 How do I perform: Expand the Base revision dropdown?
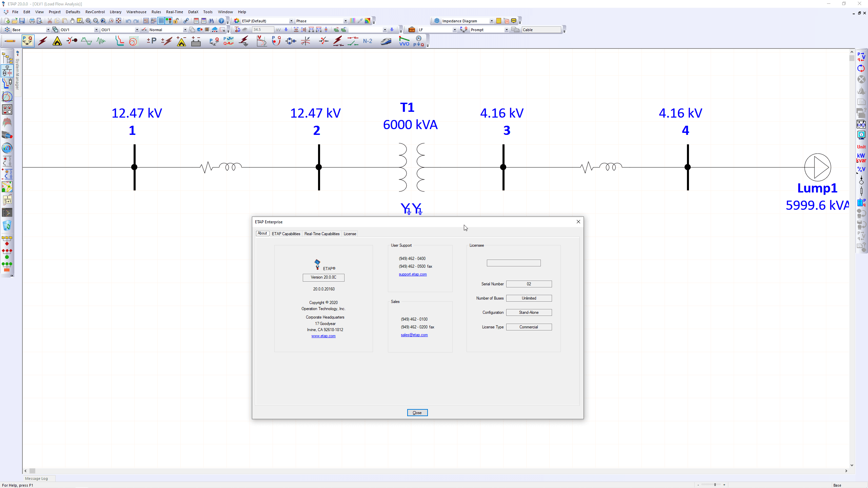48,29
